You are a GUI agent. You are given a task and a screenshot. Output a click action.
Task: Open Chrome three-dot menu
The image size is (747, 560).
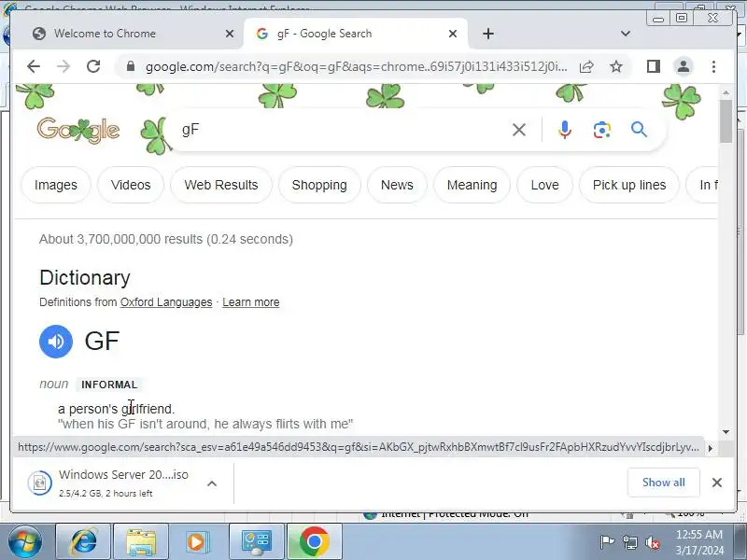point(713,66)
